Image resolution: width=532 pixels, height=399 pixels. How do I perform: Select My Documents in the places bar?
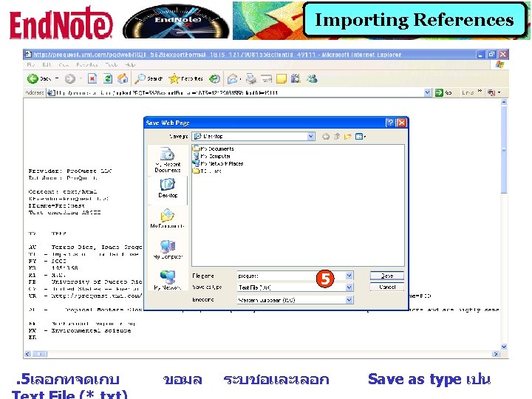tap(167, 219)
